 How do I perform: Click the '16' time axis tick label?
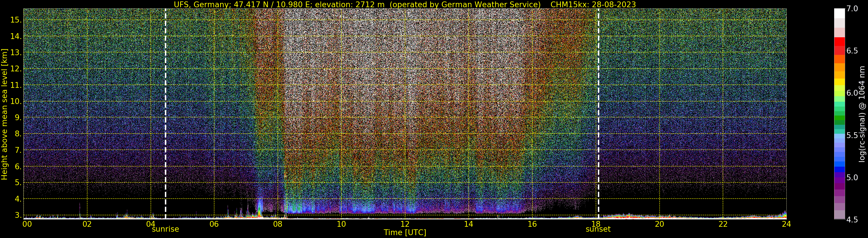click(532, 224)
